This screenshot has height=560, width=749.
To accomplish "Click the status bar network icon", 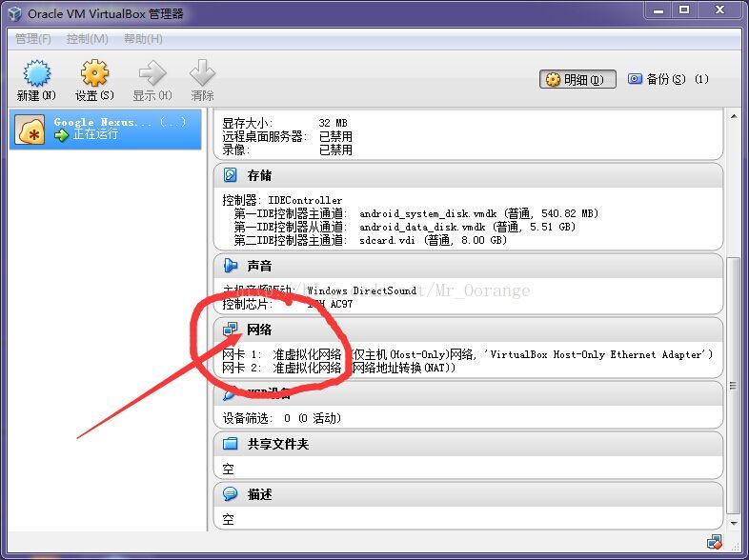I will click(715, 542).
